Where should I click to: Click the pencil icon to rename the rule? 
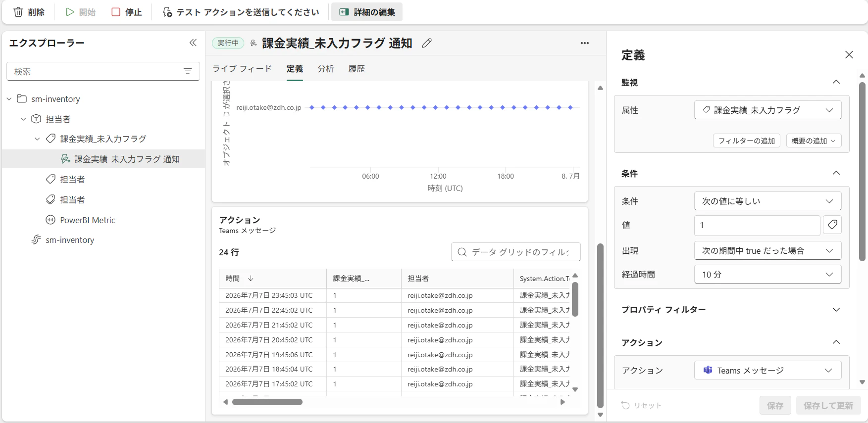click(427, 44)
